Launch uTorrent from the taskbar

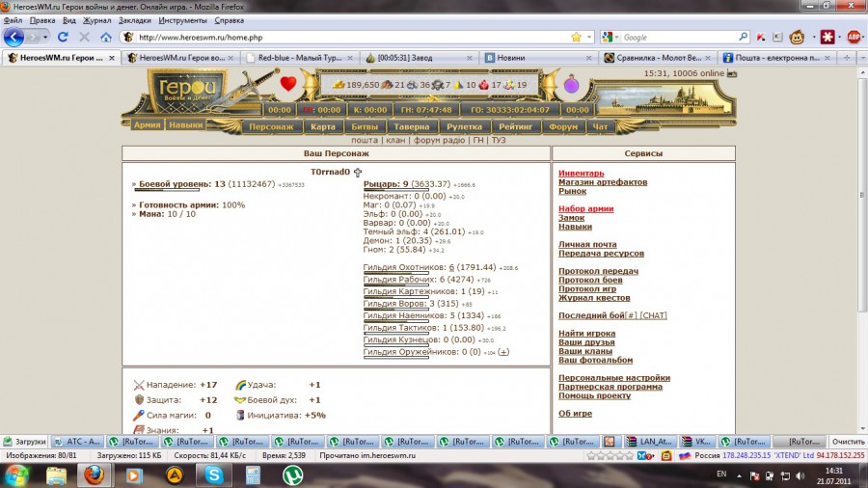pyautogui.click(x=292, y=474)
